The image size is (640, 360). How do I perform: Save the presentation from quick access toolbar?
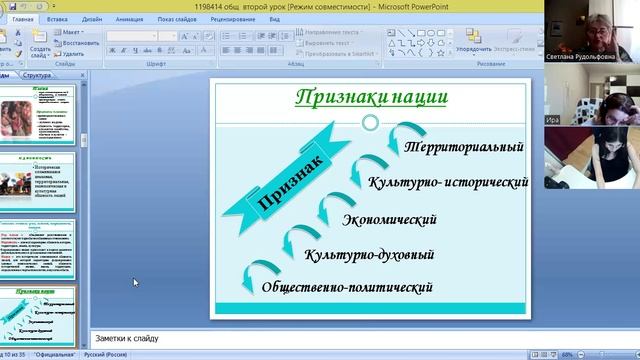[13, 7]
